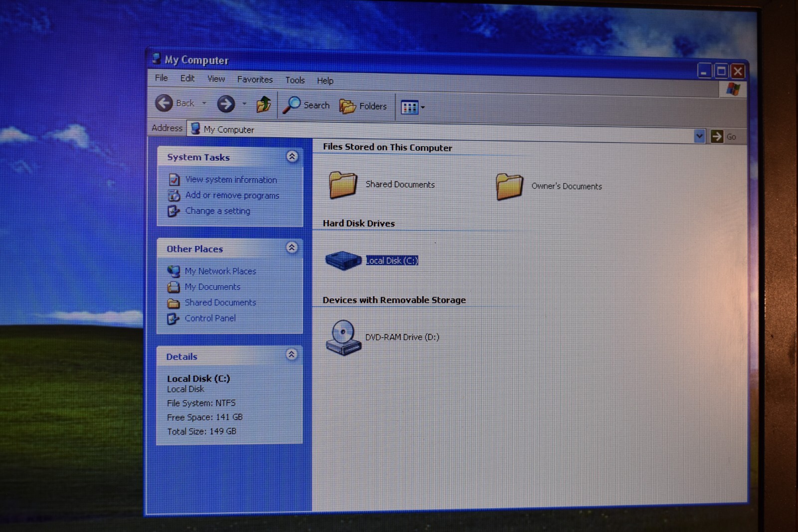Select the Shared Documents folder icon
798x532 pixels.
pyautogui.click(x=343, y=184)
